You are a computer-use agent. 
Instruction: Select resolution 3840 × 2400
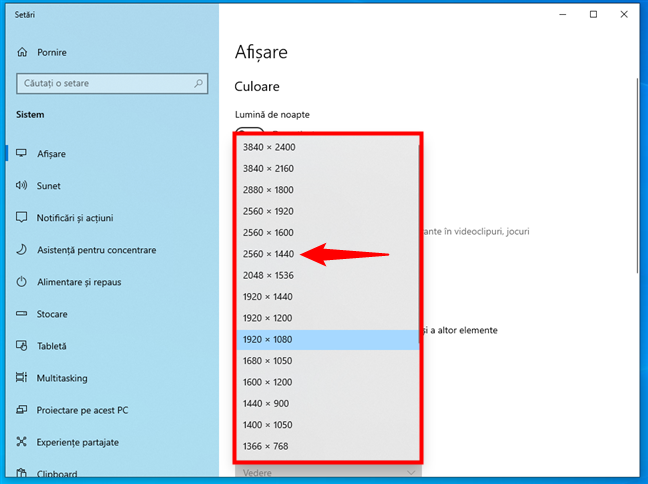click(x=327, y=147)
